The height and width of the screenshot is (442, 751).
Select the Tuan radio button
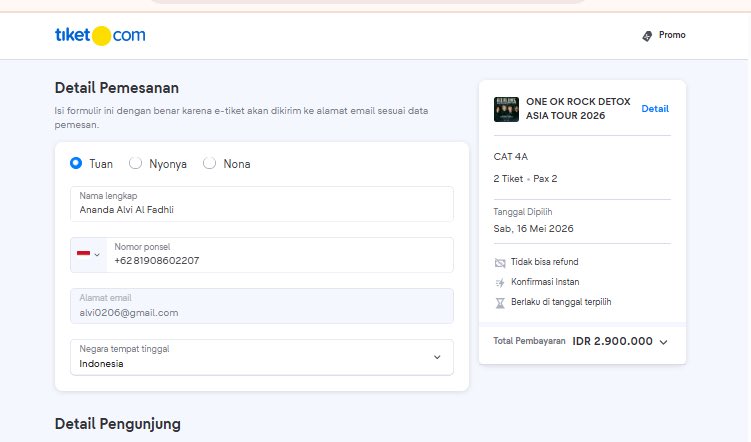click(76, 163)
